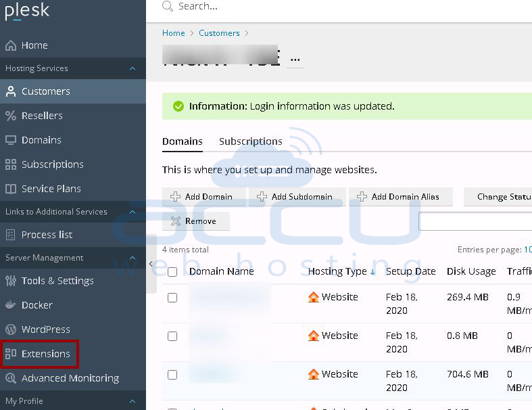The image size is (532, 410).
Task: Check the row with 0.8 MB disk usage
Action: pos(172,336)
